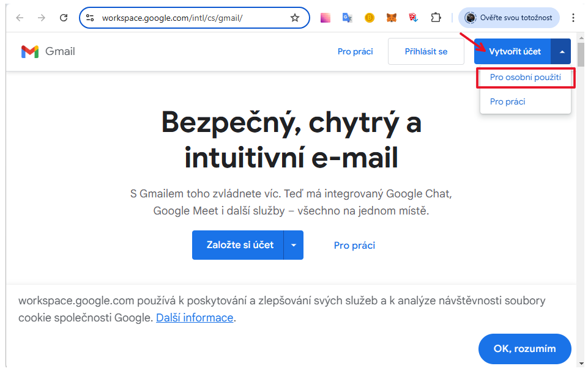Image resolution: width=588 pixels, height=374 pixels.
Task: Expand the Vytvořit účet dropdown arrow
Action: 561,51
